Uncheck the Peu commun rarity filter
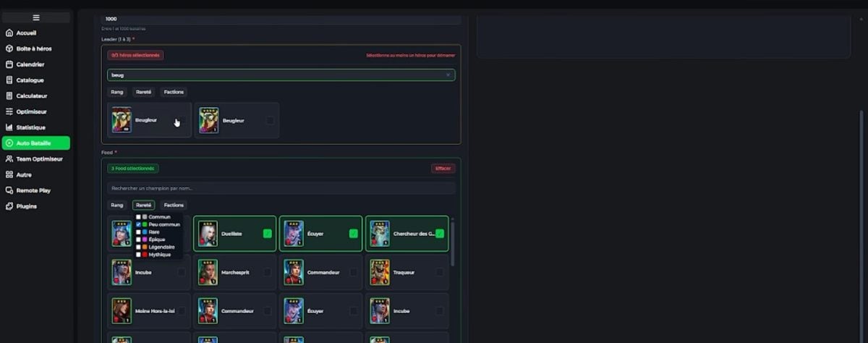 pos(138,224)
